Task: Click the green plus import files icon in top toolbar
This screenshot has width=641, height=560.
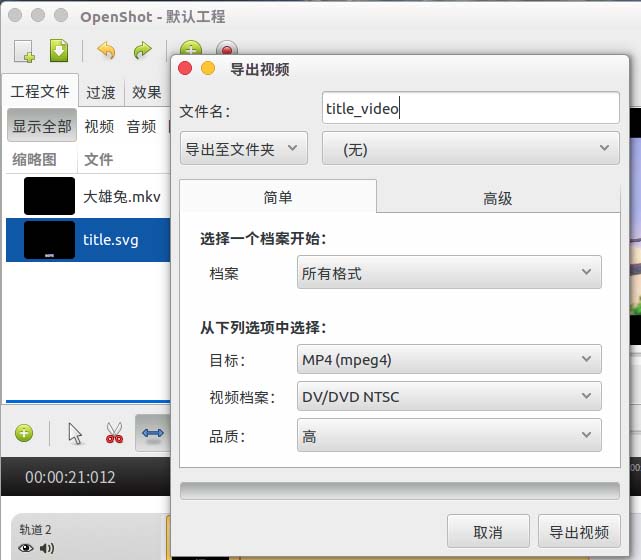Action: pyautogui.click(x=191, y=48)
